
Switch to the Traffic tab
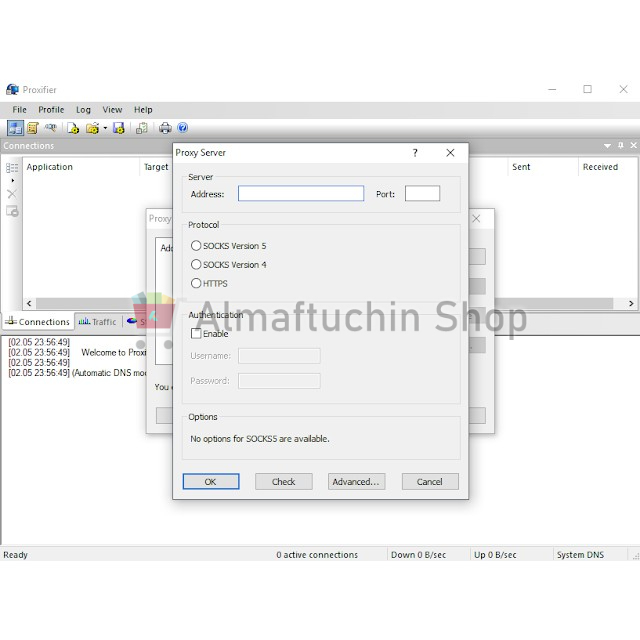pyautogui.click(x=98, y=322)
